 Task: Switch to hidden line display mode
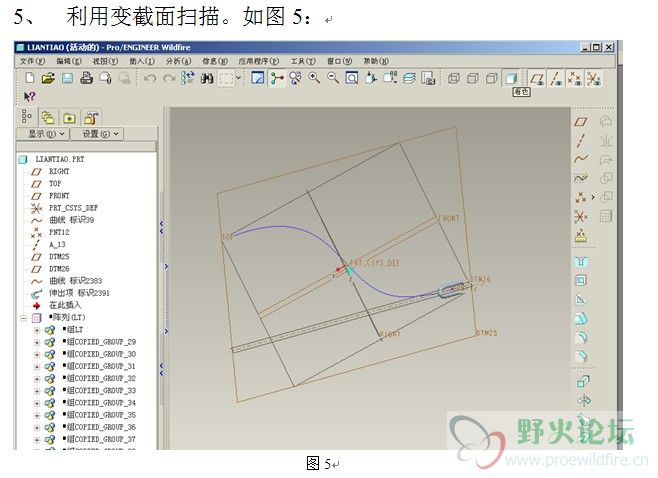point(473,78)
